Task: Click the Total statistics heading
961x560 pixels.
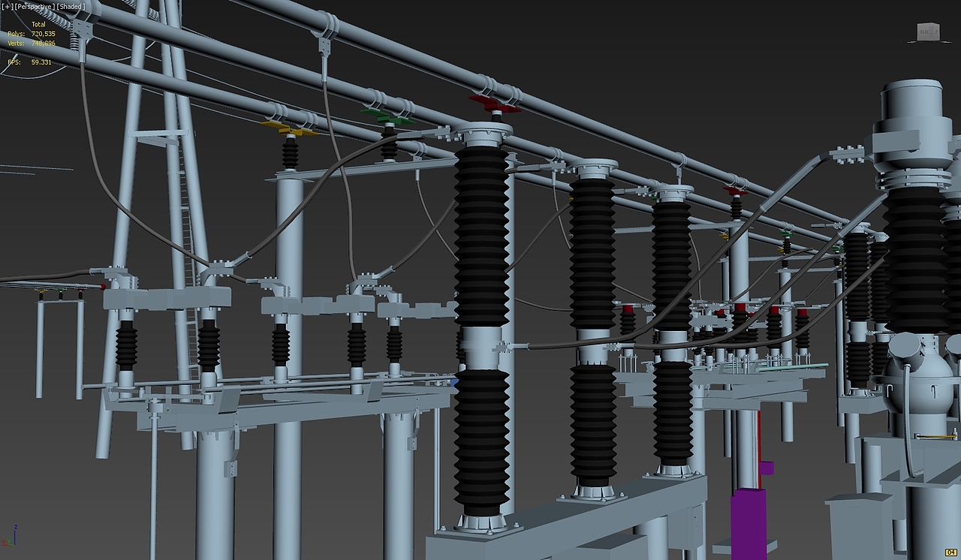Action: coord(38,25)
